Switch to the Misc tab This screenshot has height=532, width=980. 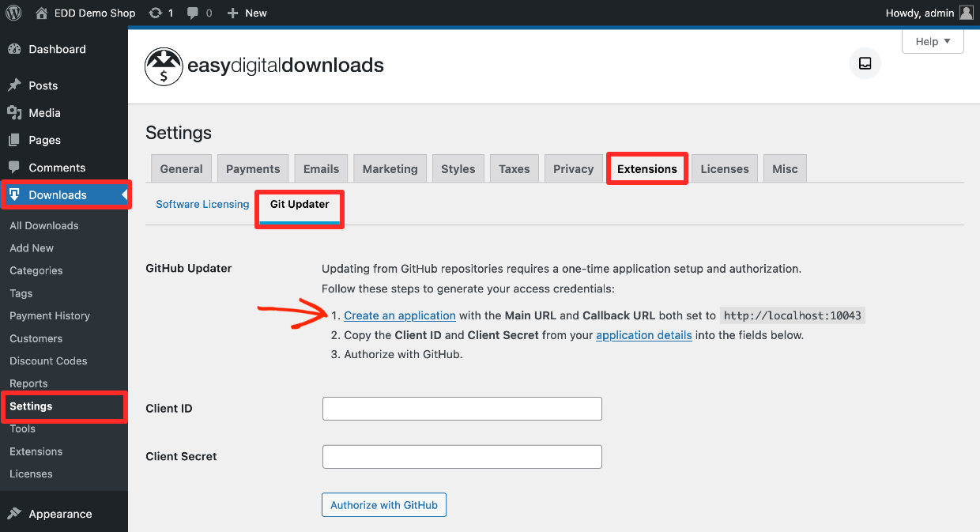[x=785, y=168]
